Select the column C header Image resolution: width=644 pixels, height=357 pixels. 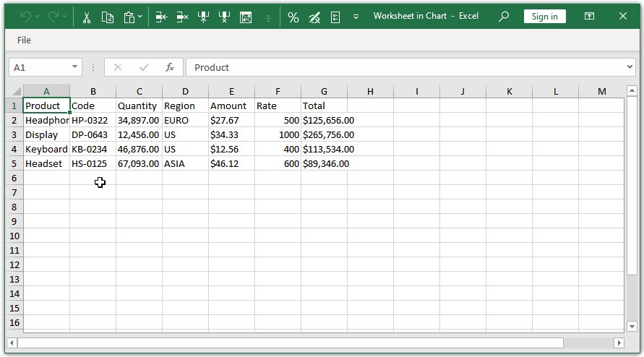click(139, 91)
